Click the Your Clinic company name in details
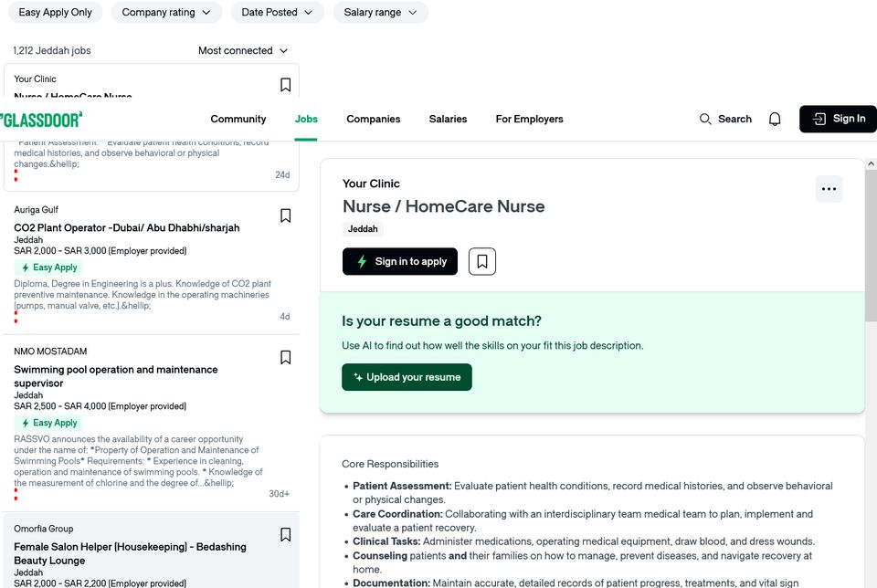Viewport: 877px width, 588px height. point(371,184)
